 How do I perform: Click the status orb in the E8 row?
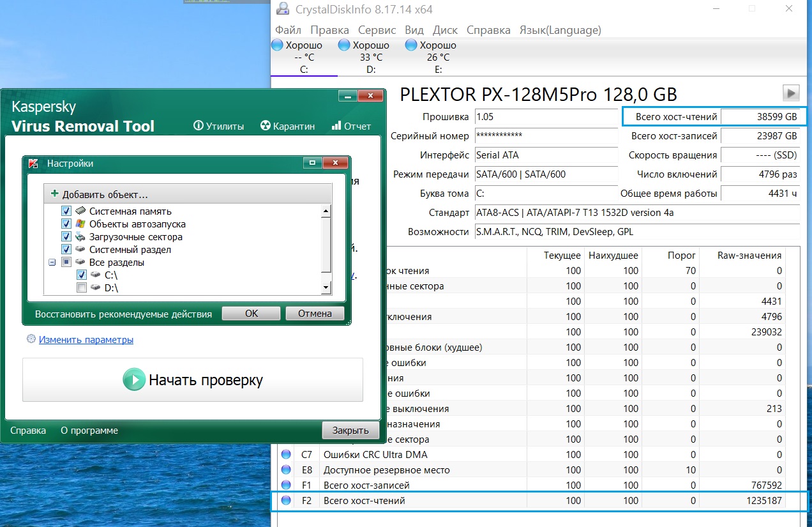tap(286, 470)
